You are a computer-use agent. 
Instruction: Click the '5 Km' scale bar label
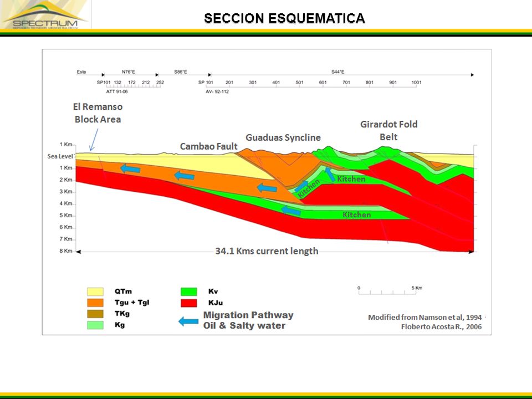tap(417, 288)
